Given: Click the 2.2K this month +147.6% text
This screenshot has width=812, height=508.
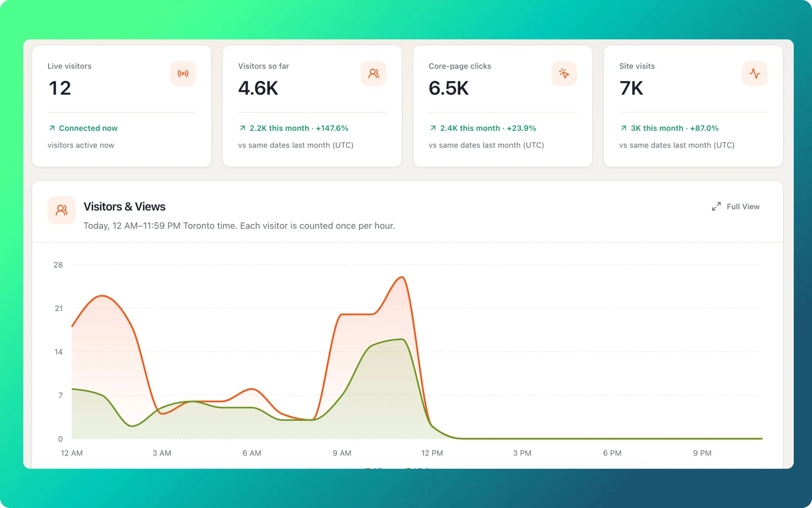Looking at the screenshot, I should click(299, 128).
